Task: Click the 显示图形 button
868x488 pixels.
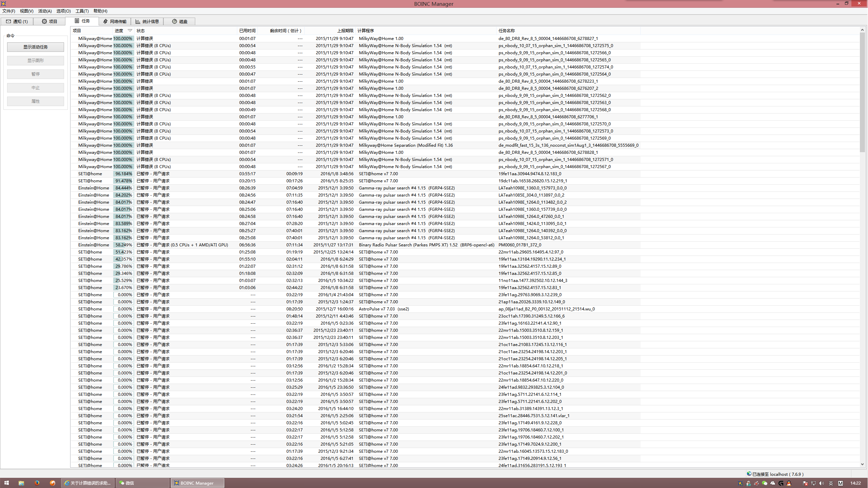Action: tap(36, 60)
